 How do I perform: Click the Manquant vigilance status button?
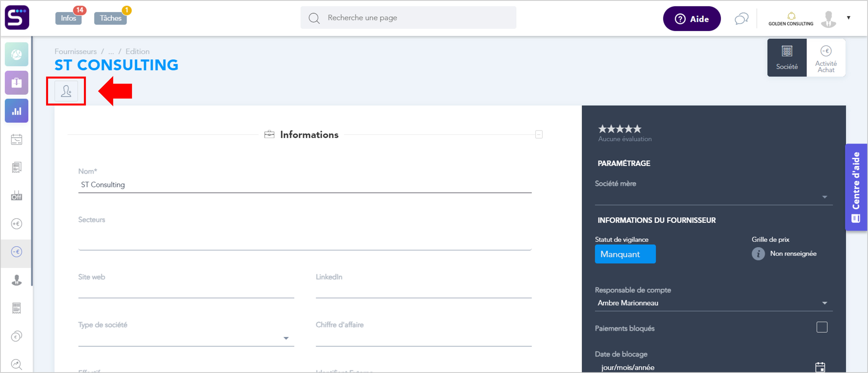[x=625, y=254]
